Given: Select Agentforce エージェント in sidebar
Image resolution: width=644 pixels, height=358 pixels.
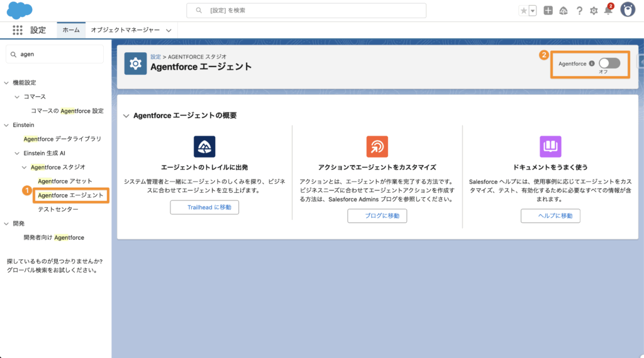Looking at the screenshot, I should [70, 195].
